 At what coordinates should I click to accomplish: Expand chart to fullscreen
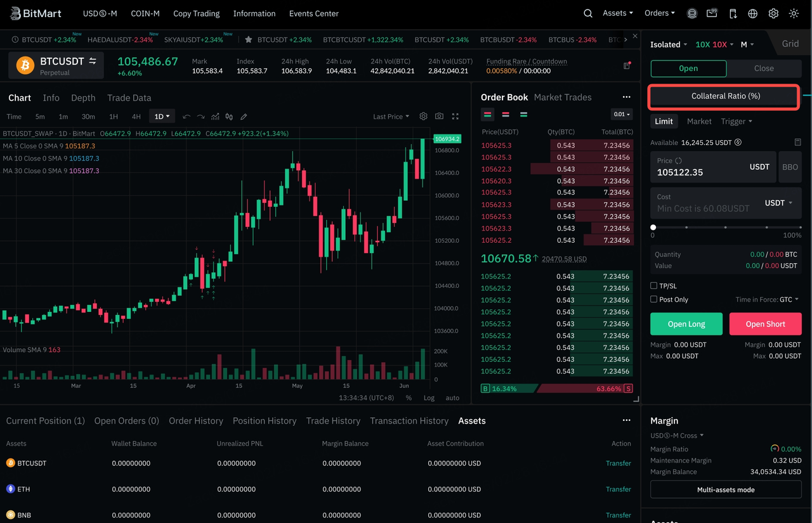[x=455, y=117]
